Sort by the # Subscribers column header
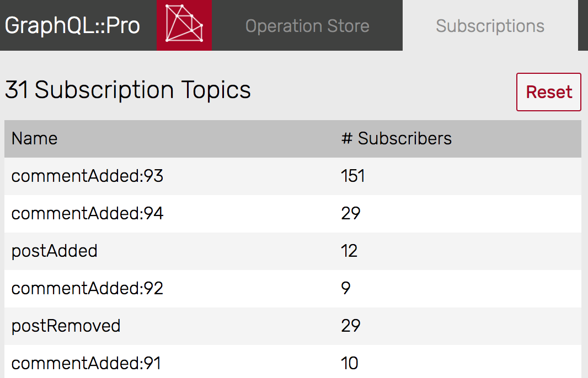Screen dimensions: 588x378 (x=397, y=139)
